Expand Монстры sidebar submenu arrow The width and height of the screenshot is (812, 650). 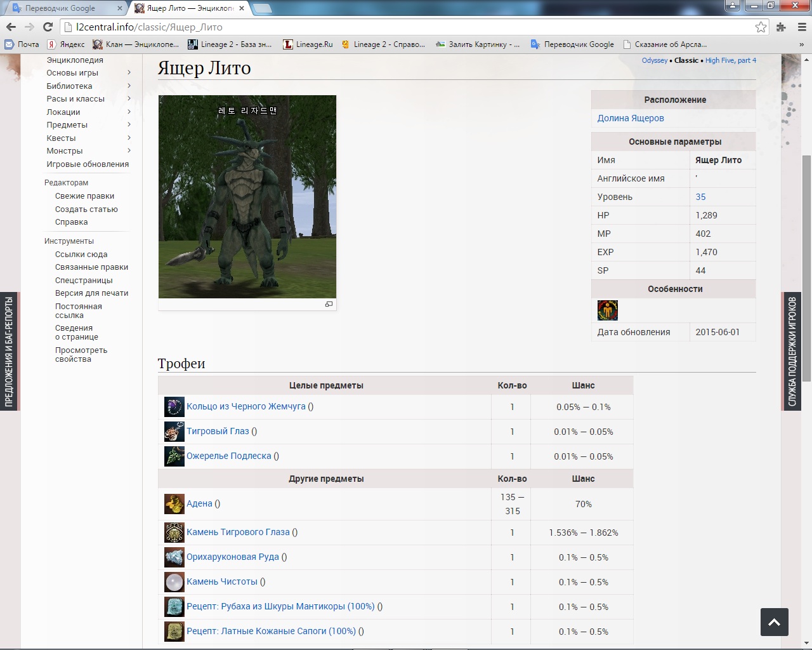[129, 150]
